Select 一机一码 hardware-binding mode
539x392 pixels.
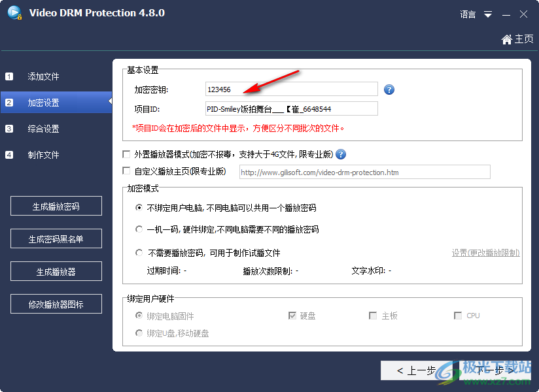pyautogui.click(x=139, y=229)
